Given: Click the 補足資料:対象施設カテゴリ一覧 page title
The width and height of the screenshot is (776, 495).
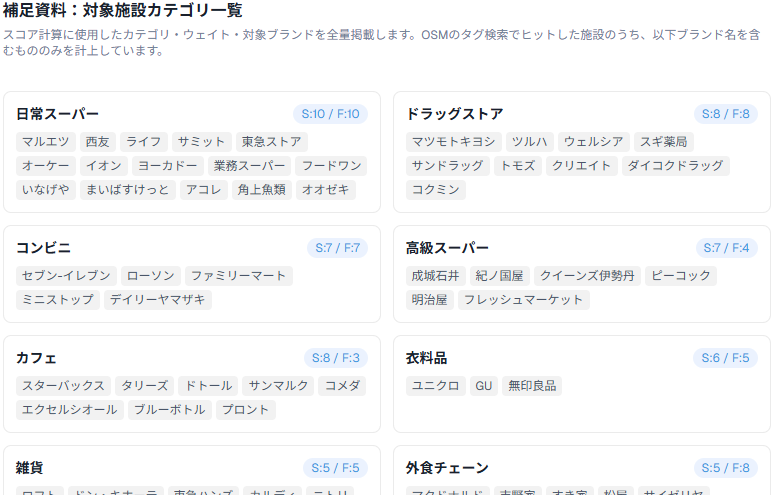Looking at the screenshot, I should pyautogui.click(x=123, y=10).
